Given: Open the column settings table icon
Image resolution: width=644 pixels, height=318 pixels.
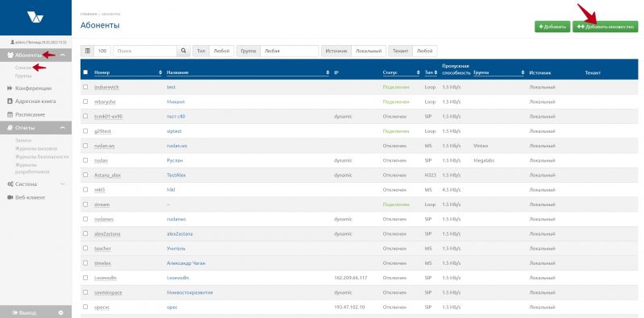Looking at the screenshot, I should [88, 51].
